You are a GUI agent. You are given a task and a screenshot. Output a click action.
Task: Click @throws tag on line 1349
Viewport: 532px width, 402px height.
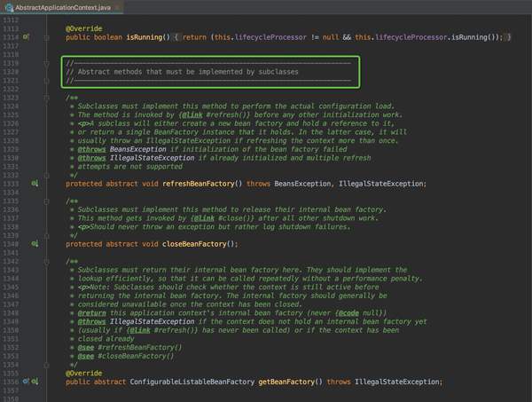[x=91, y=321]
